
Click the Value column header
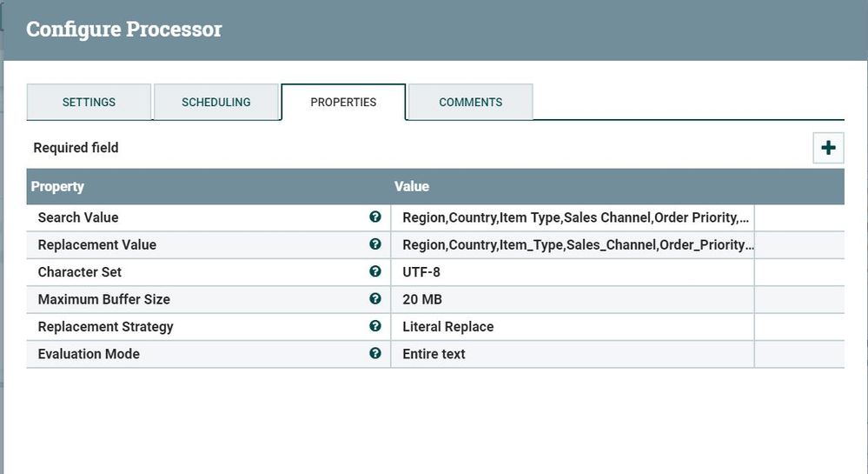click(x=411, y=186)
